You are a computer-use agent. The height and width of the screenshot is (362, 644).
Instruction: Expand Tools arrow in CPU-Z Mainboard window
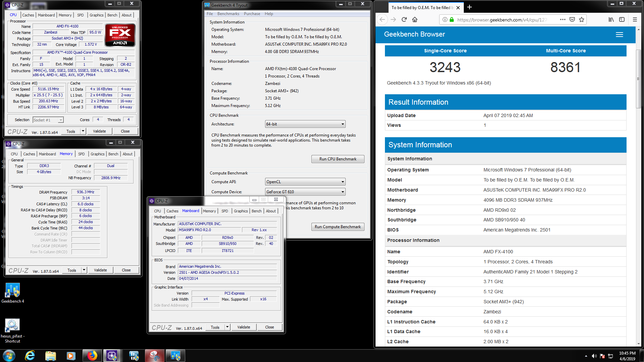tap(227, 327)
